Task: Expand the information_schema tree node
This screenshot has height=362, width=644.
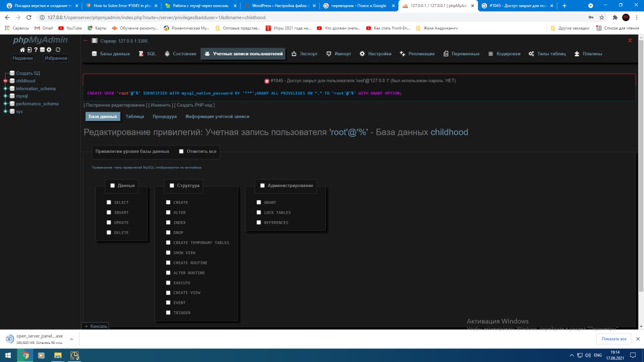Action: pyautogui.click(x=6, y=88)
